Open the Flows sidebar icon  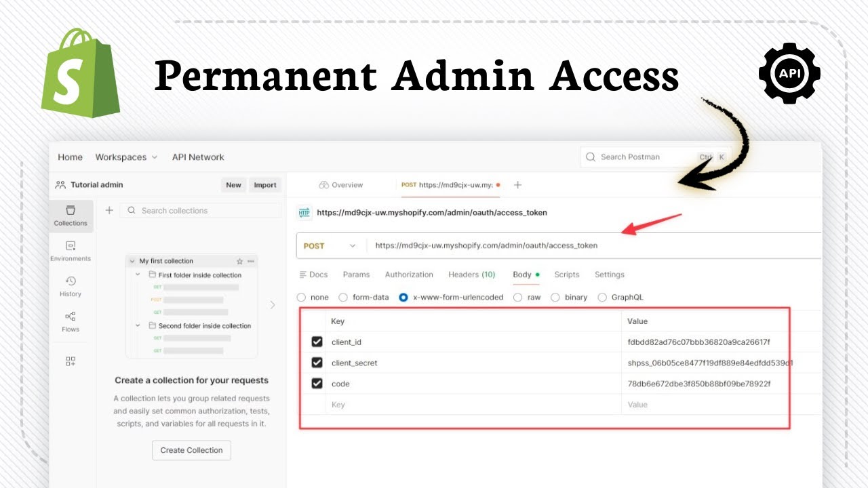pos(71,321)
